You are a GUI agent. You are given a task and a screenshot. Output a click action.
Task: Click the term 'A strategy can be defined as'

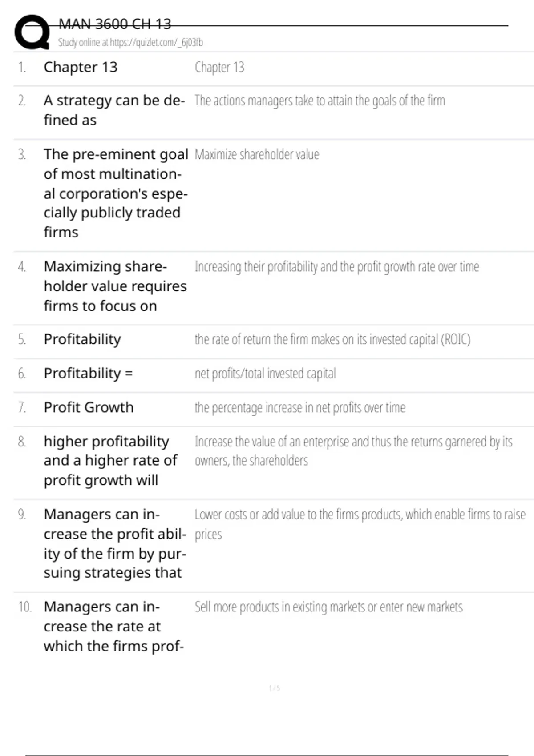pyautogui.click(x=114, y=110)
